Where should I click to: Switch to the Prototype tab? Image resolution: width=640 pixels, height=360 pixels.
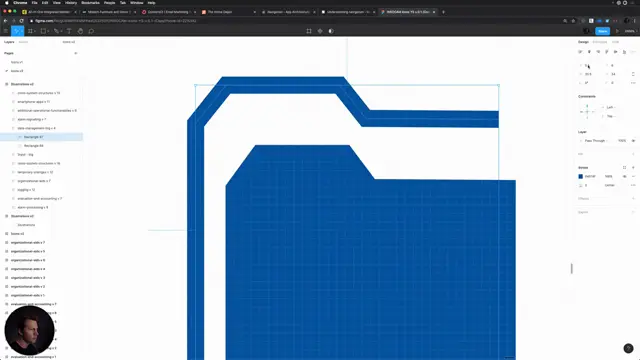pyautogui.click(x=600, y=42)
